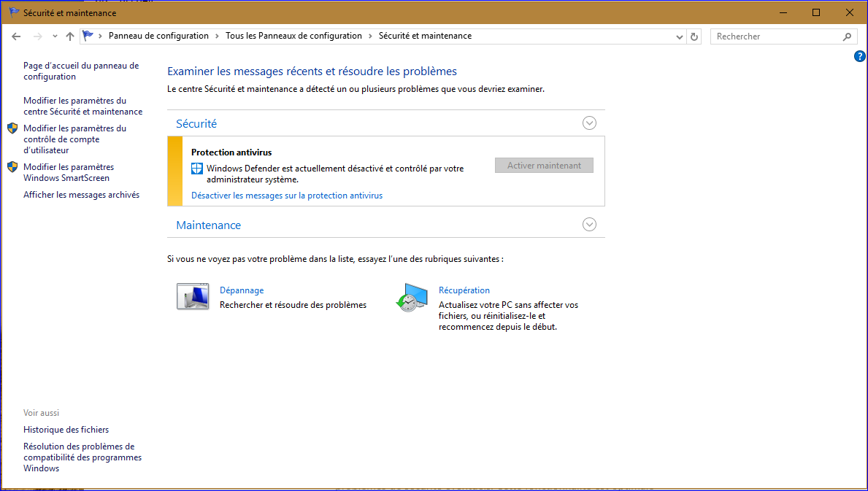The image size is (868, 491).
Task: Click the Récupération monitor clock icon
Action: [412, 298]
